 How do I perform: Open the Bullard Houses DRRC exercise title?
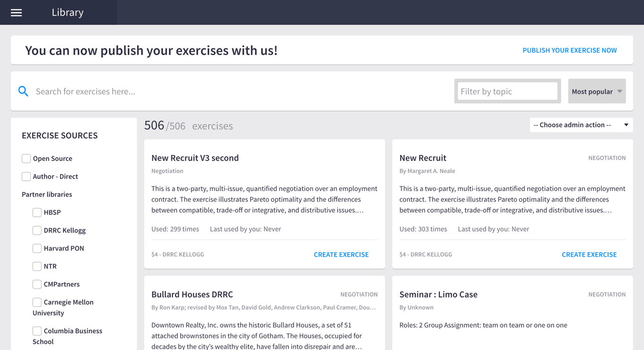coord(192,294)
